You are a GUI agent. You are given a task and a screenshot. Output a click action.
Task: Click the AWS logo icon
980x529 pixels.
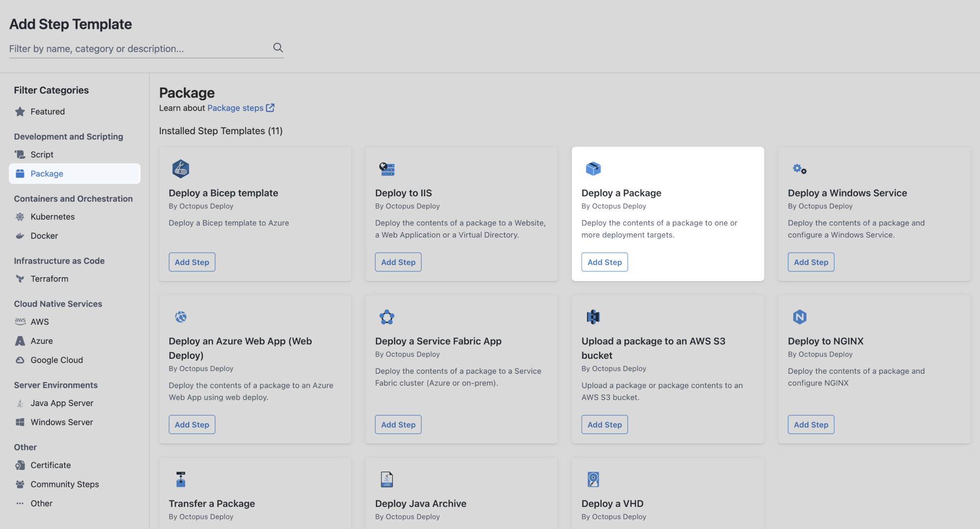click(20, 321)
